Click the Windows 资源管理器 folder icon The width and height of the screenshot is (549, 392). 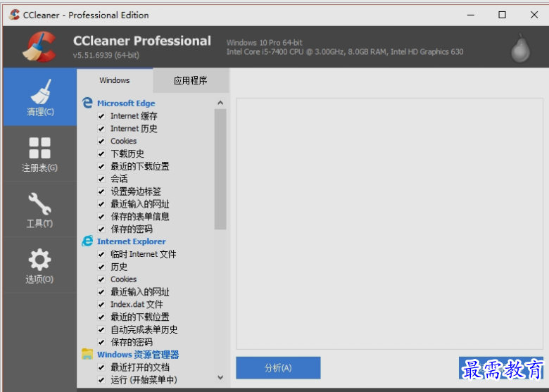point(87,354)
